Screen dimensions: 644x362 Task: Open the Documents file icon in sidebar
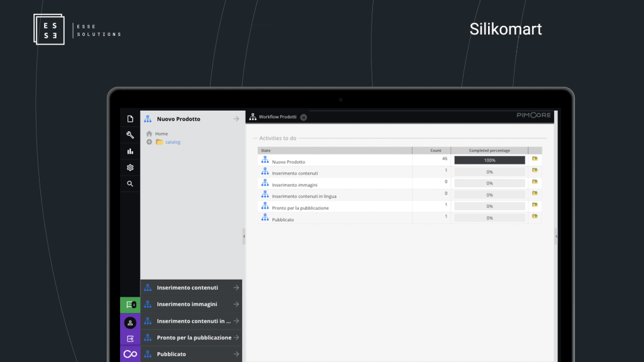130,119
